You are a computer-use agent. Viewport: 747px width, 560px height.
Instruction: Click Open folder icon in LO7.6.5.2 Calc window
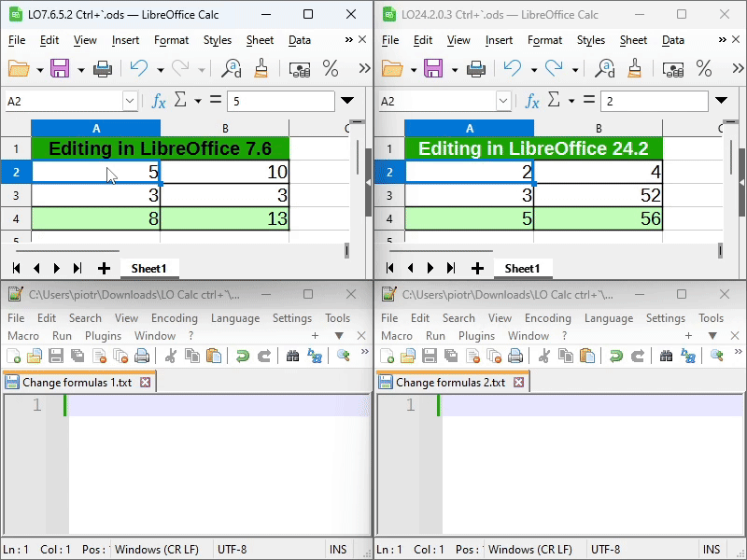click(19, 69)
